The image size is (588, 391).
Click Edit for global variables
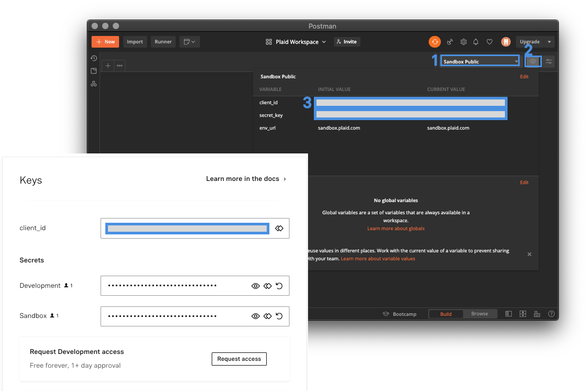524,182
